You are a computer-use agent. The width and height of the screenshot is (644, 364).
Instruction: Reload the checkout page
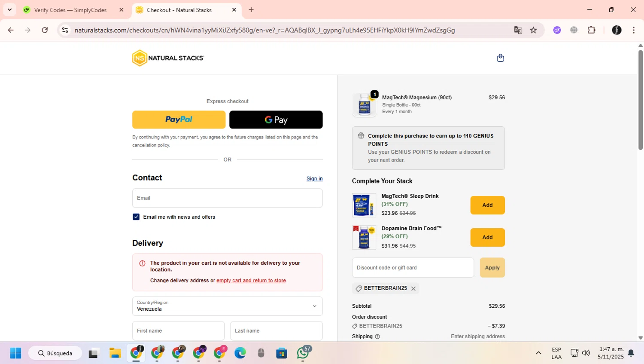pyautogui.click(x=45, y=30)
